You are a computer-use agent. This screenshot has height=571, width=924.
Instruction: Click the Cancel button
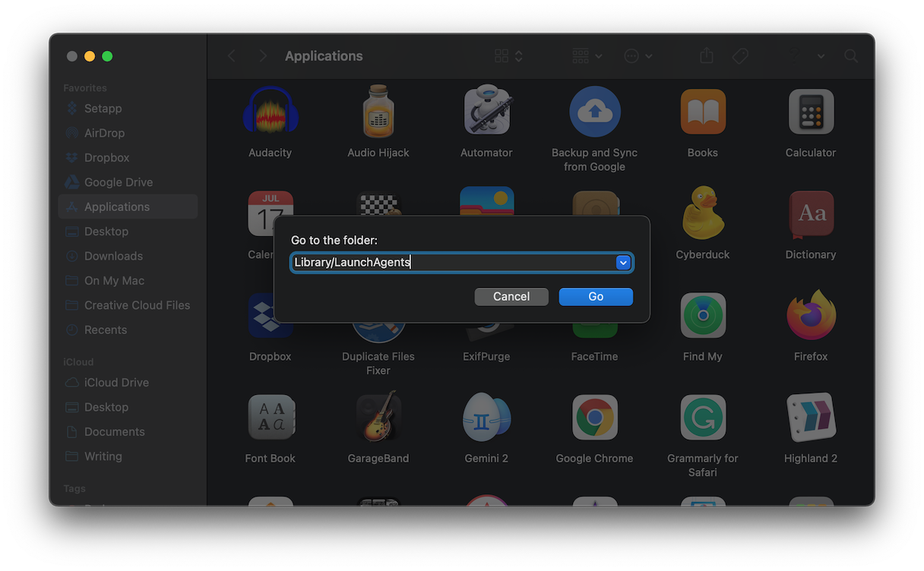point(511,297)
